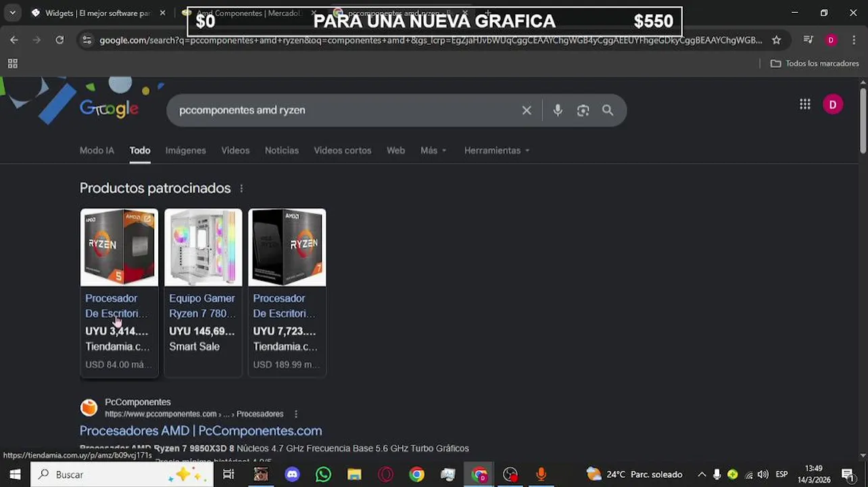Open the volume control in the tray
868x487 pixels.
point(763,474)
